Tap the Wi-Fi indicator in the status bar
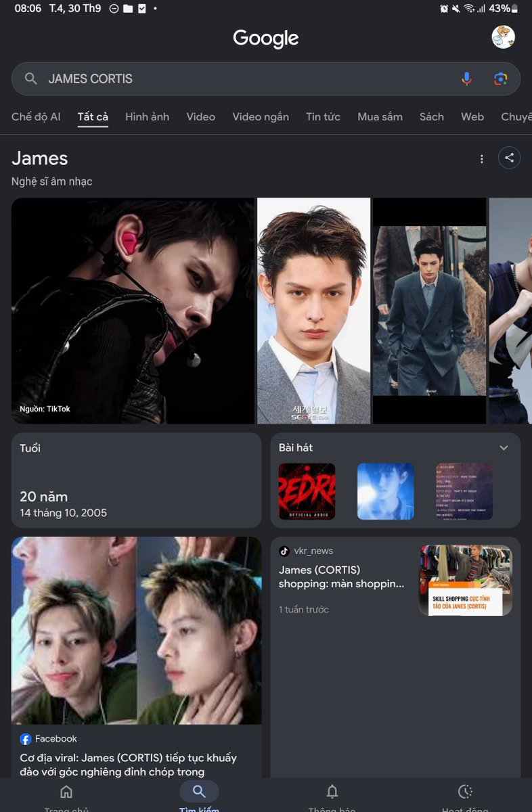Image resolution: width=532 pixels, height=812 pixels. 468,9
